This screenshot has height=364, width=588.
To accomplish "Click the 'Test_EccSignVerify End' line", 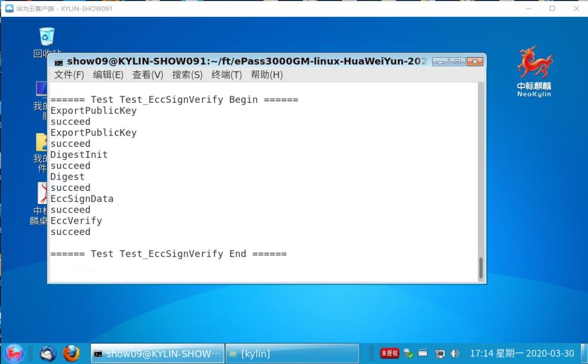I will (168, 254).
